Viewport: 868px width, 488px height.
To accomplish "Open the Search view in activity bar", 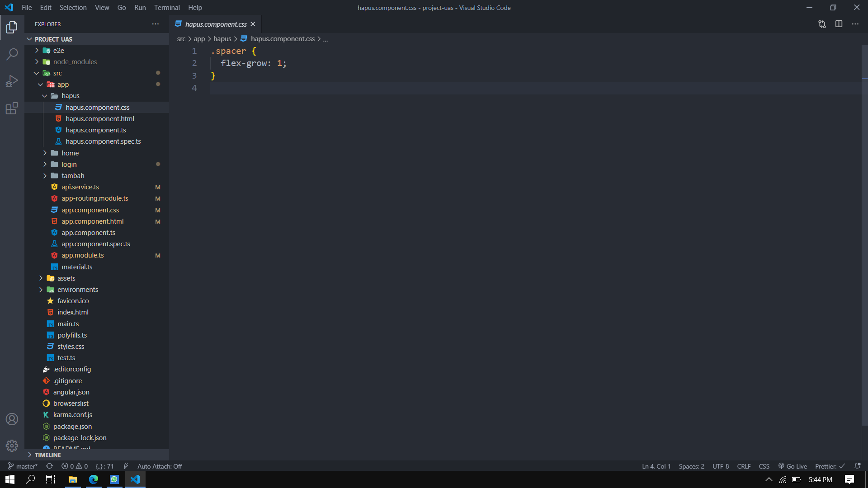I will (12, 54).
